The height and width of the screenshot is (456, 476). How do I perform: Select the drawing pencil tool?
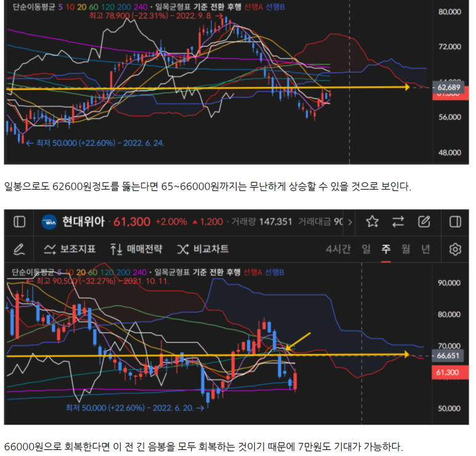(19, 249)
